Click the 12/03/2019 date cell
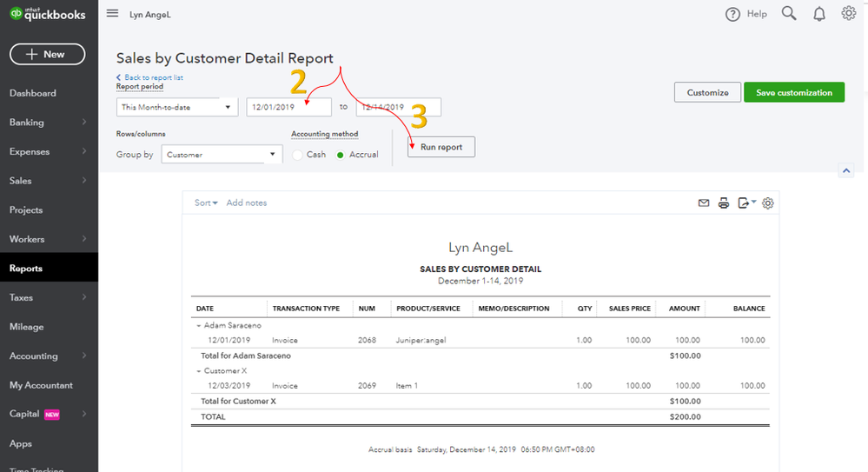 coord(229,386)
